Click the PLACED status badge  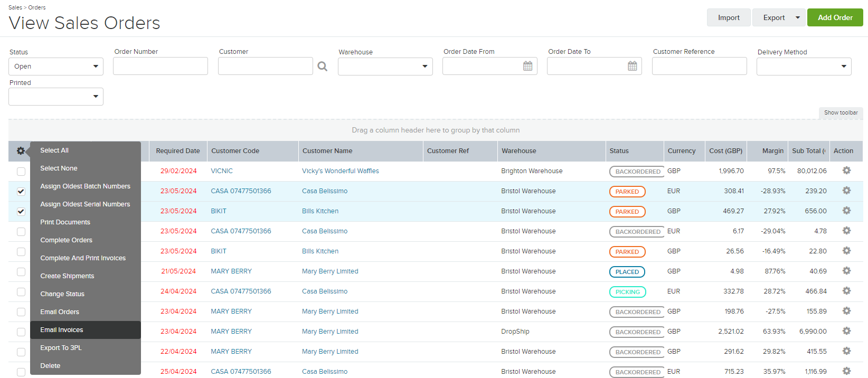627,272
